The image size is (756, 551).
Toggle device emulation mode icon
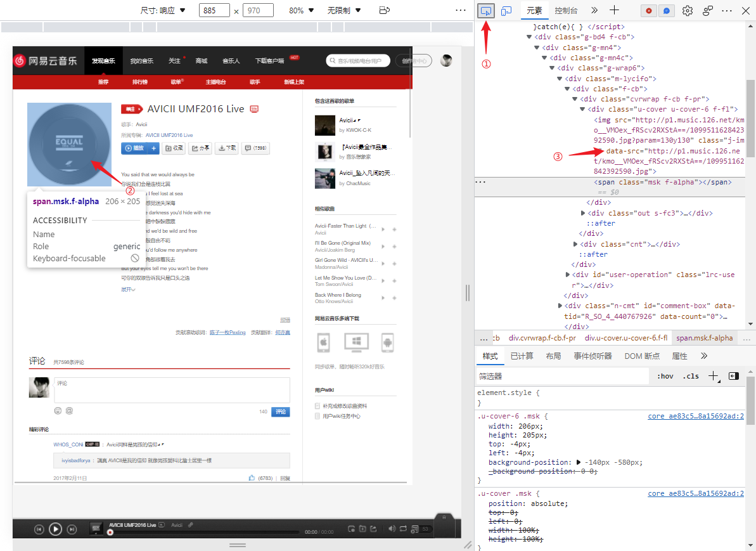point(506,11)
